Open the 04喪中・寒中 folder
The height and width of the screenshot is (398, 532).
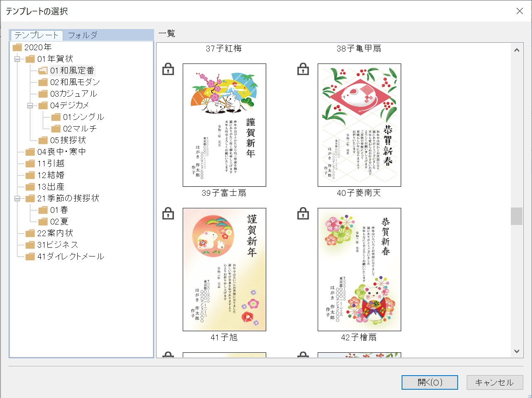coord(56,152)
